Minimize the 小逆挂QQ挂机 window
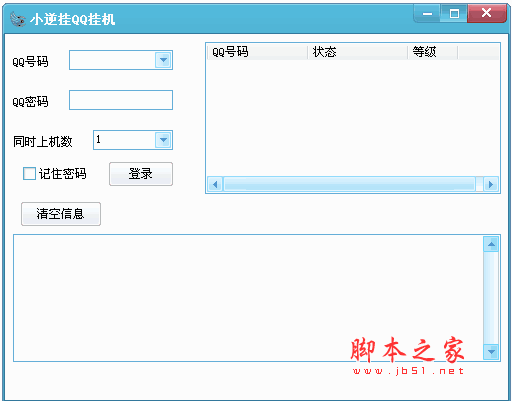This screenshot has width=512, height=401. [427, 14]
